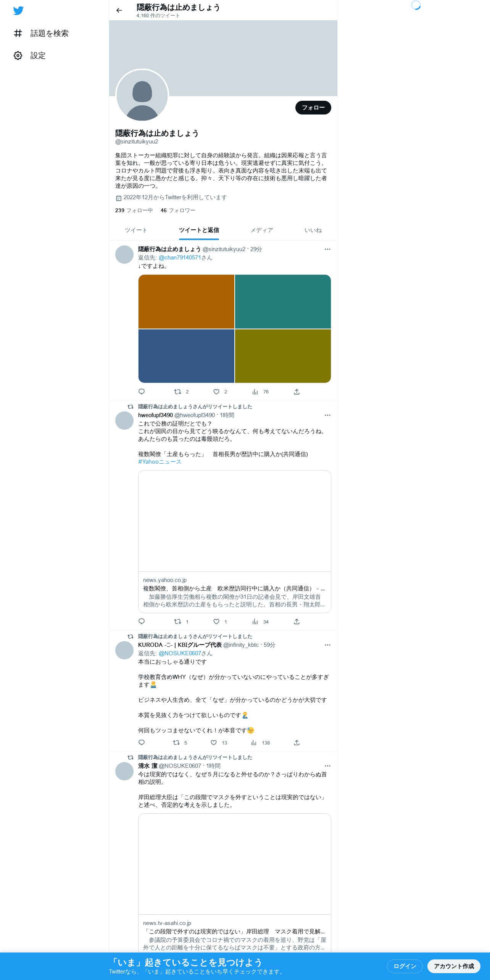This screenshot has width=490, height=980.
Task: Go back with the arrow icon
Action: pos(119,10)
